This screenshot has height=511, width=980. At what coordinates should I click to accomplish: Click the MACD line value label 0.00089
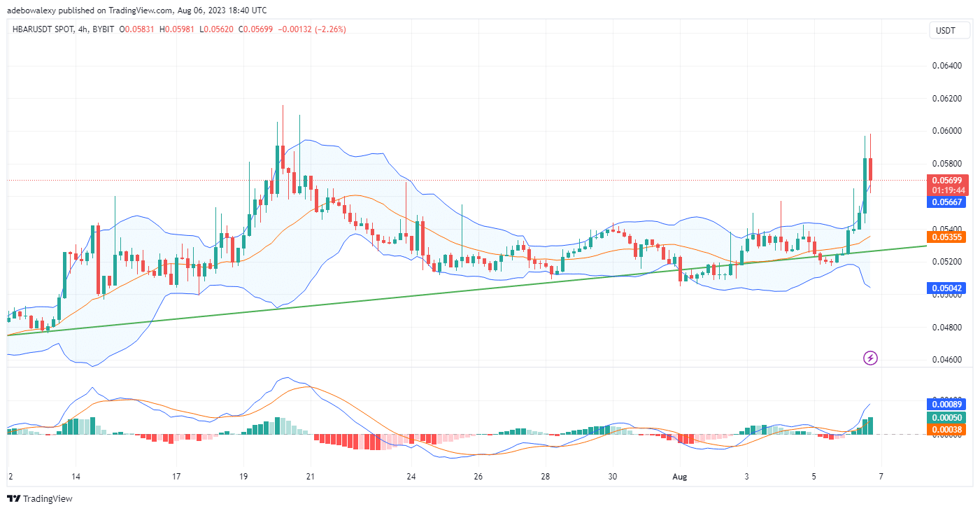point(948,404)
